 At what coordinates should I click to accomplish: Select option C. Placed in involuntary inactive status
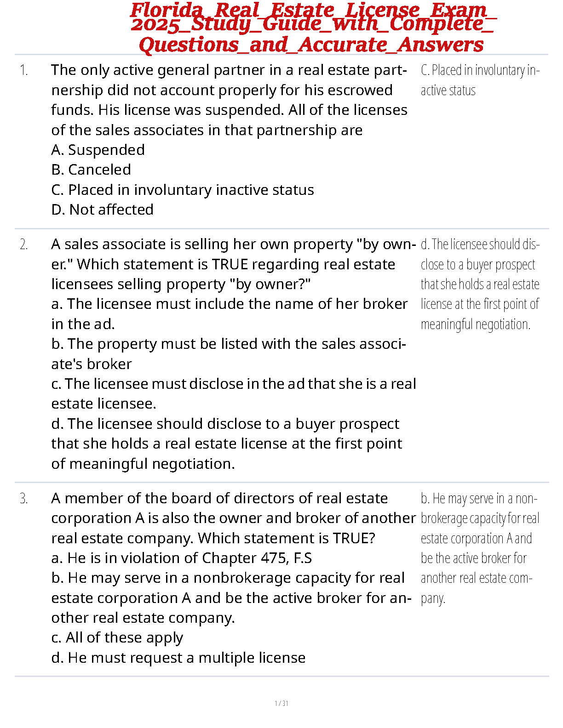click(x=183, y=190)
